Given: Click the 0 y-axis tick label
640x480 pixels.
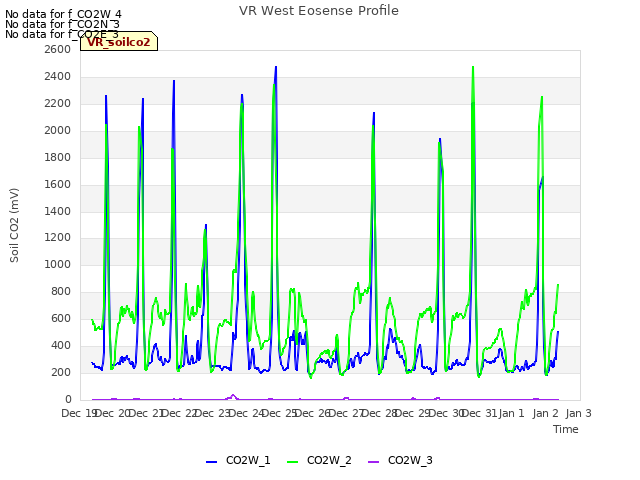Looking at the screenshot, I should [68, 399].
